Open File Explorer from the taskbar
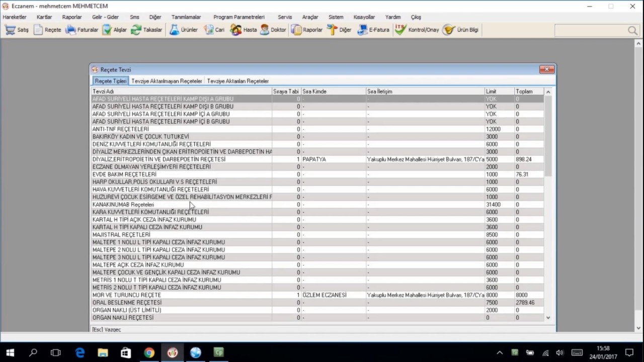The width and height of the screenshot is (644, 362). tap(103, 352)
